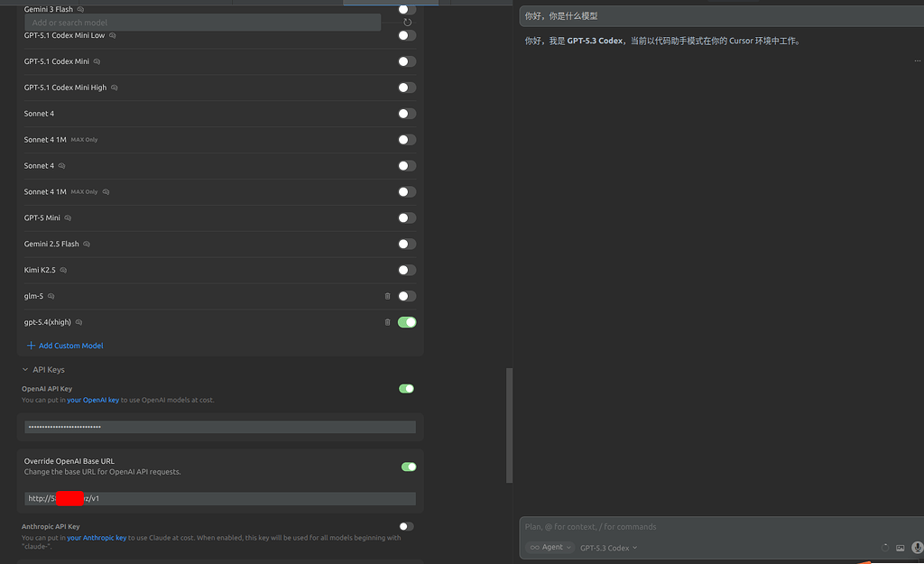Screen dimensions: 924x564
Task: Turn off the gpt-5.4(xhigh) model
Action: 407,322
